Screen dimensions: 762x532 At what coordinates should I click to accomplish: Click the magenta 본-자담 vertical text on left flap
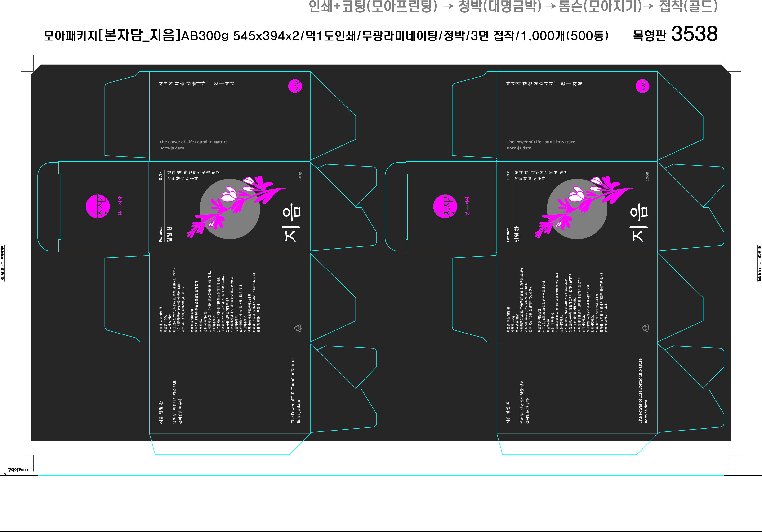click(x=120, y=206)
